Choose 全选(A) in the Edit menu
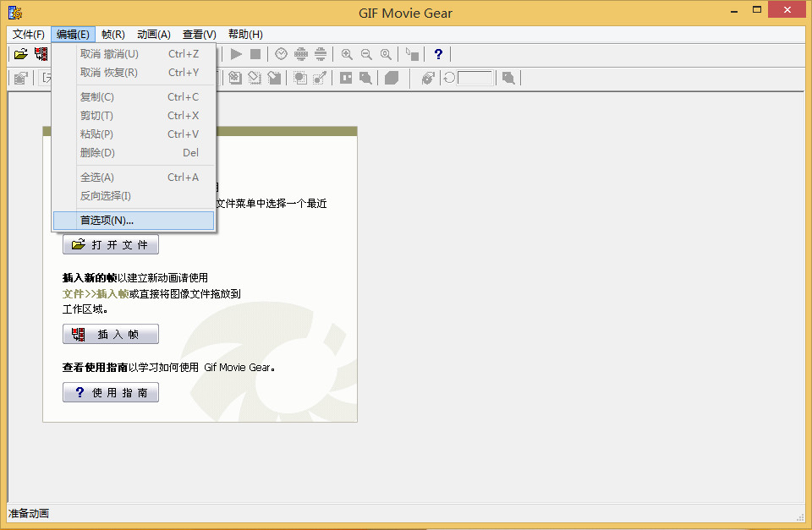This screenshot has width=812, height=530. coord(134,177)
